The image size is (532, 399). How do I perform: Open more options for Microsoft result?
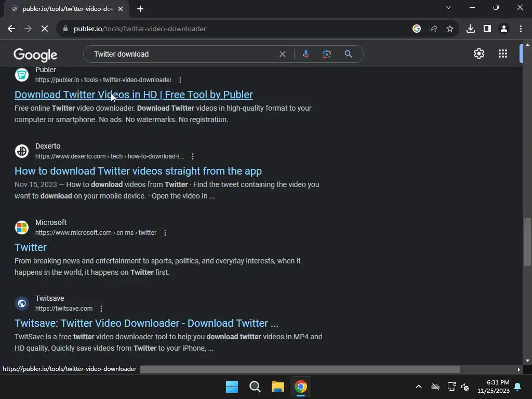coord(165,233)
